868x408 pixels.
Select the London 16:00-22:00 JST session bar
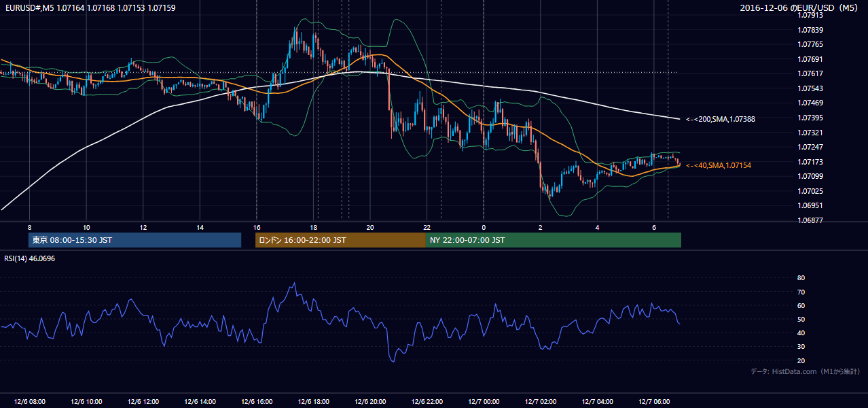coord(340,240)
